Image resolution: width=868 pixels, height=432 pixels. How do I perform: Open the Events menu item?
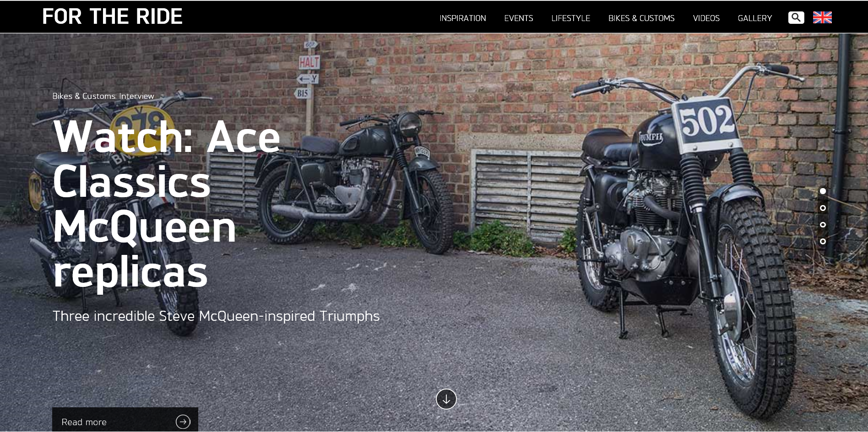click(519, 18)
